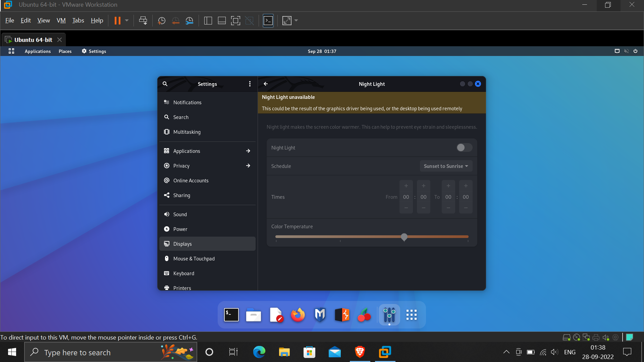The image size is (644, 362).
Task: Expand the Privacy settings submenu arrow
Action: 248,166
